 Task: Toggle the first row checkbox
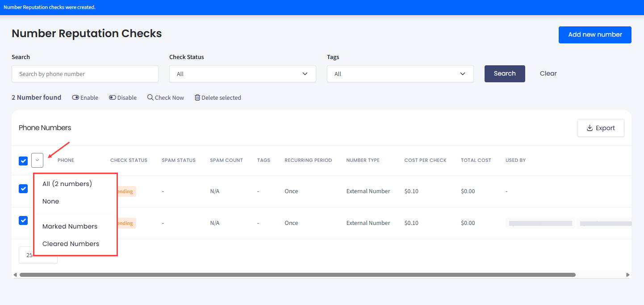tap(23, 189)
